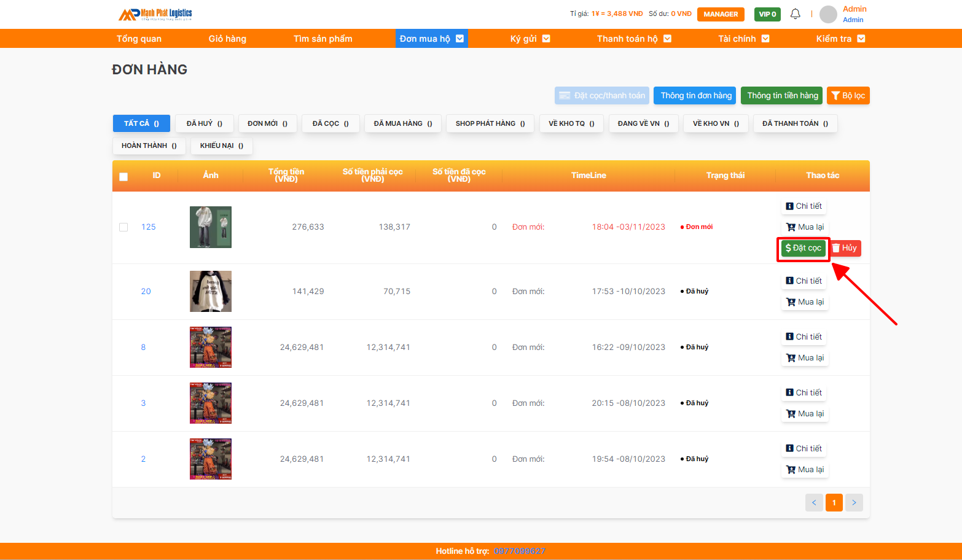Image resolution: width=962 pixels, height=560 pixels.
Task: Switch to the KHIẾU NẠI status tab
Action: point(221,146)
